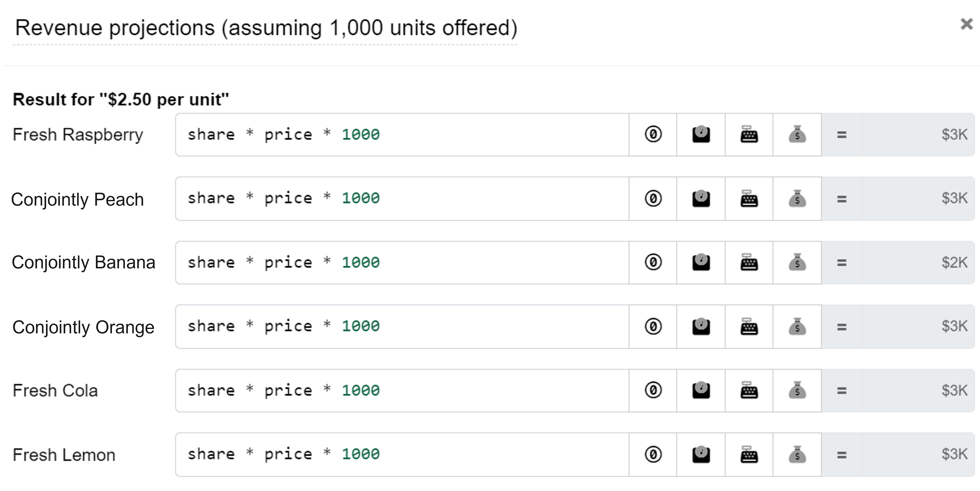Click the $3K result for Fresh Cola

[954, 391]
